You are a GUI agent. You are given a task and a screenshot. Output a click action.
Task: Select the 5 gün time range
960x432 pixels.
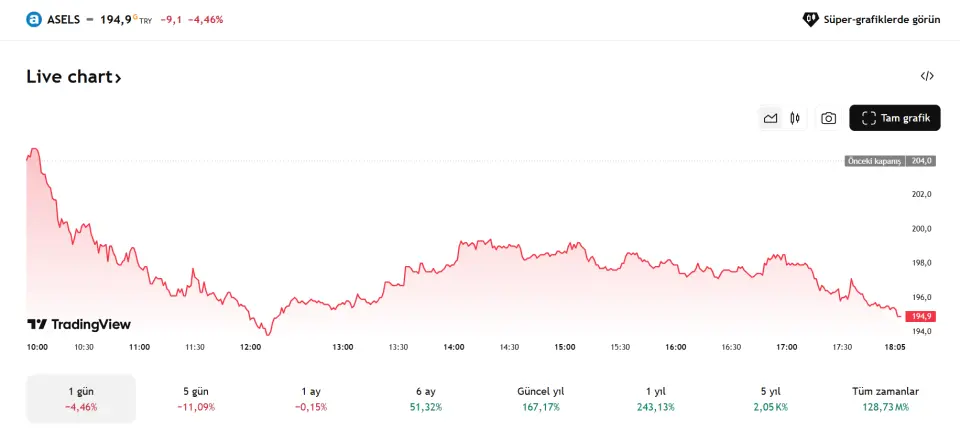click(195, 398)
